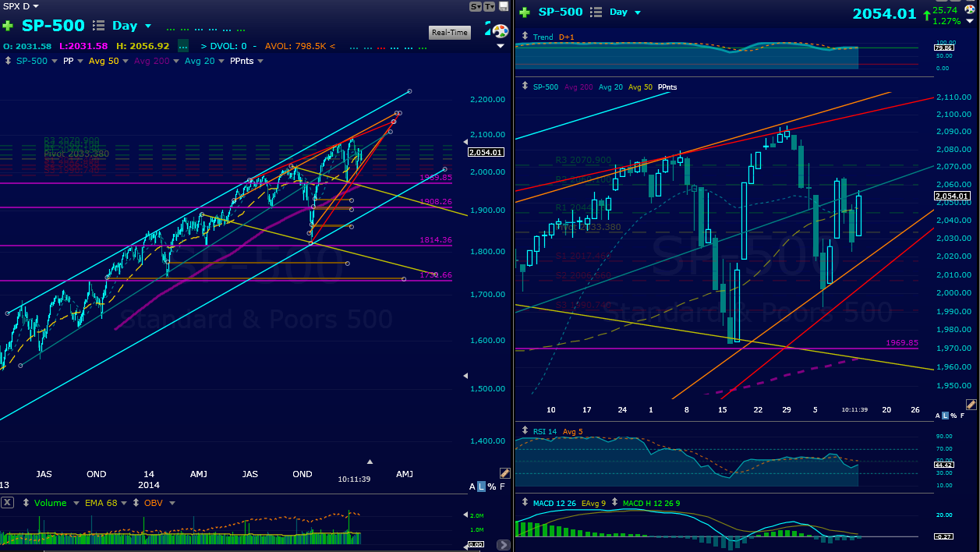
Task: Select the Avg 5 label in RSI pane
Action: pos(573,431)
